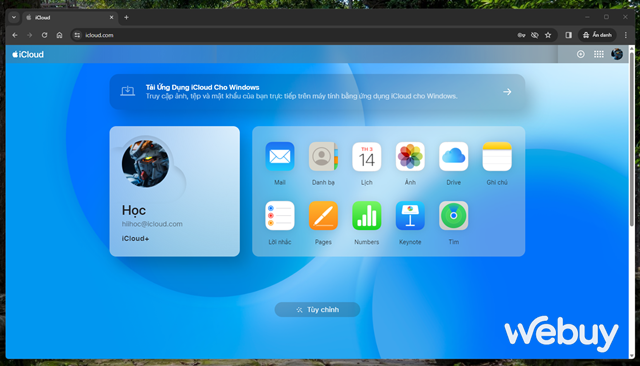Screen dimensions: 640x366
Task: Toggle the browser side panel icon
Action: (569, 35)
